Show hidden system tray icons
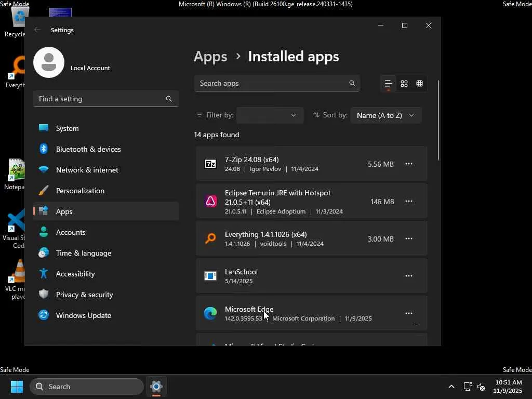Screen dimensions: 532x399 coord(451,387)
